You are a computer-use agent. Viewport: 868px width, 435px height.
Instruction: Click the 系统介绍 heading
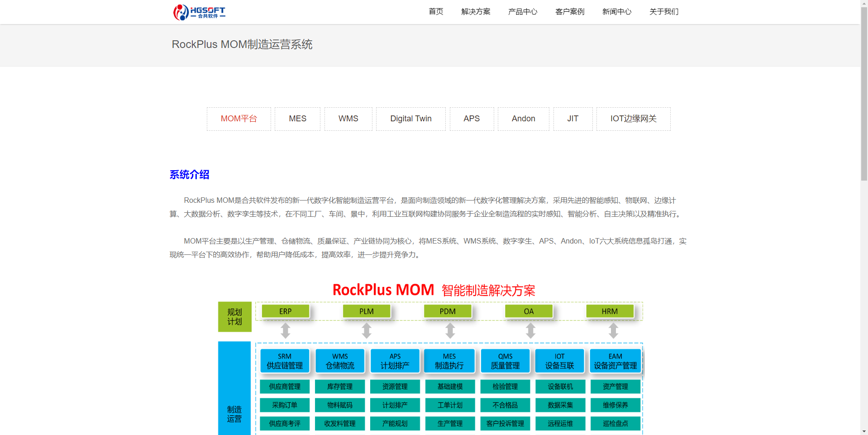[x=189, y=175]
